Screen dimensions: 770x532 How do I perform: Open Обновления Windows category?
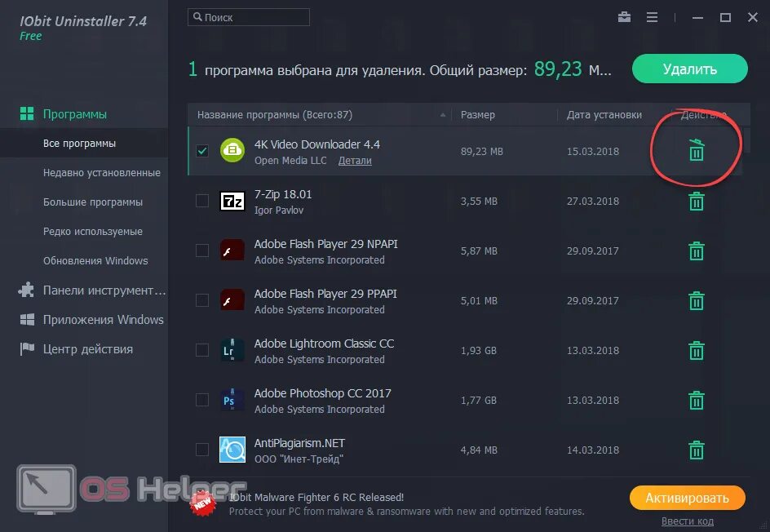(95, 260)
